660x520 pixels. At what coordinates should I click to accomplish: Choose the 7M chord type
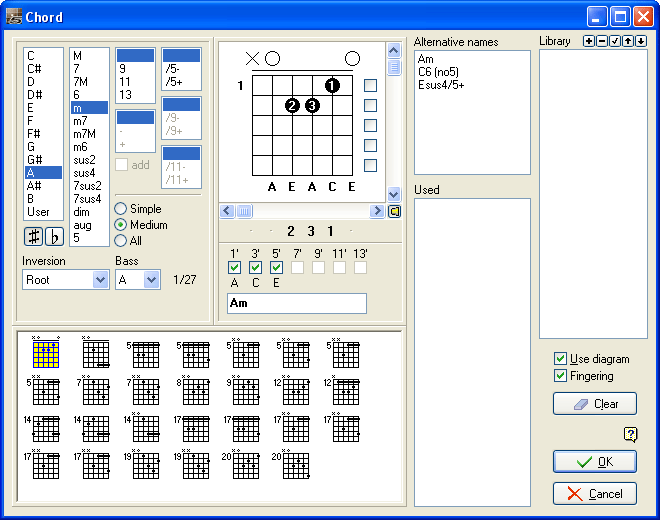[x=89, y=82]
